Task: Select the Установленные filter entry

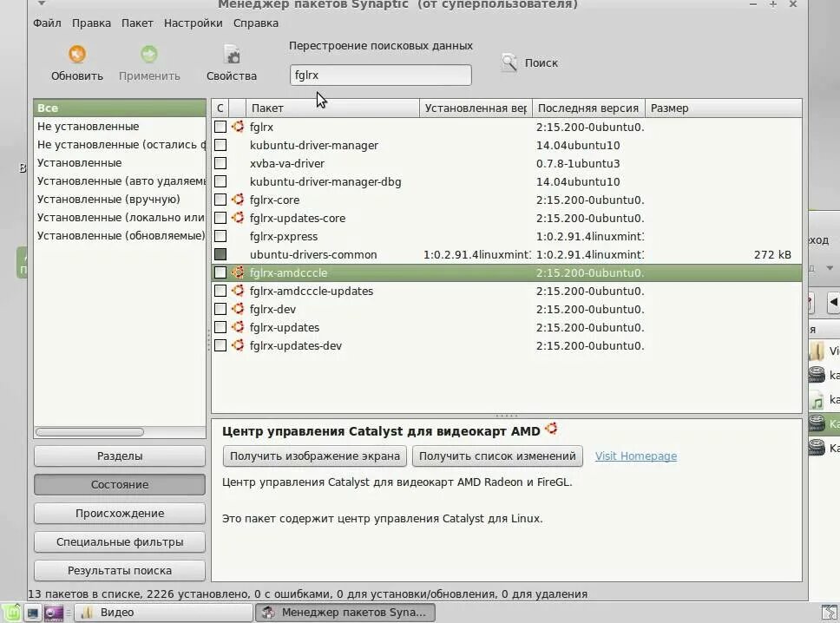Action: (120, 163)
